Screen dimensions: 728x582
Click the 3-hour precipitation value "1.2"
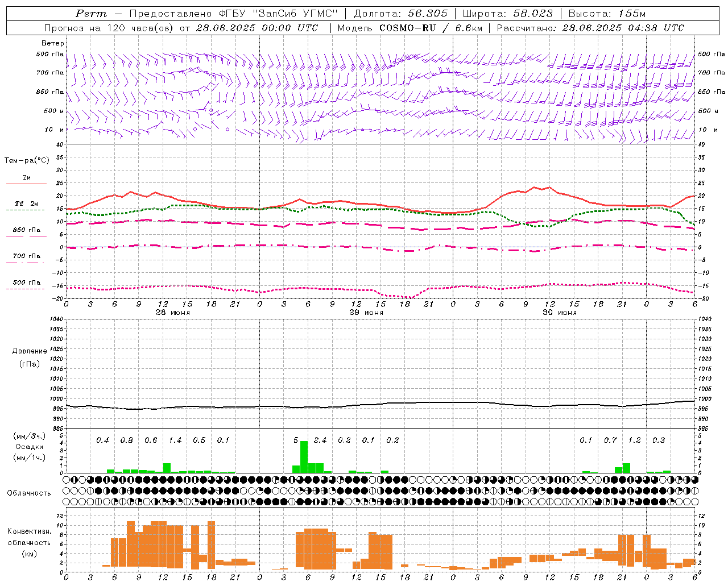click(x=635, y=440)
